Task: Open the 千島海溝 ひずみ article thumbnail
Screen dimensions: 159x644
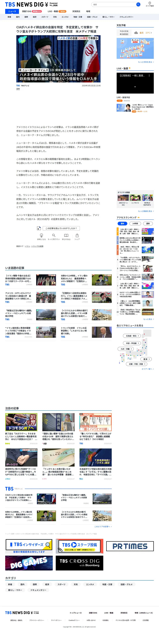Action: point(96,458)
